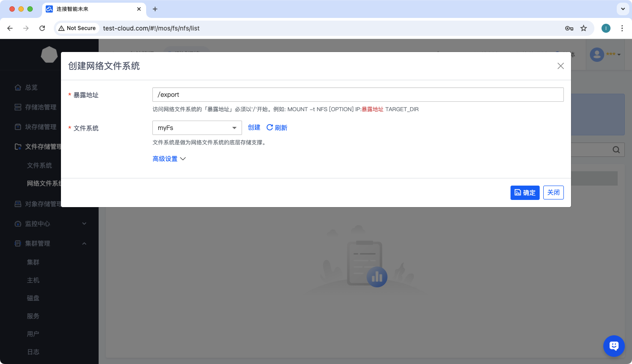Click the 创建 link beside file system
The width and height of the screenshot is (632, 364).
254,128
